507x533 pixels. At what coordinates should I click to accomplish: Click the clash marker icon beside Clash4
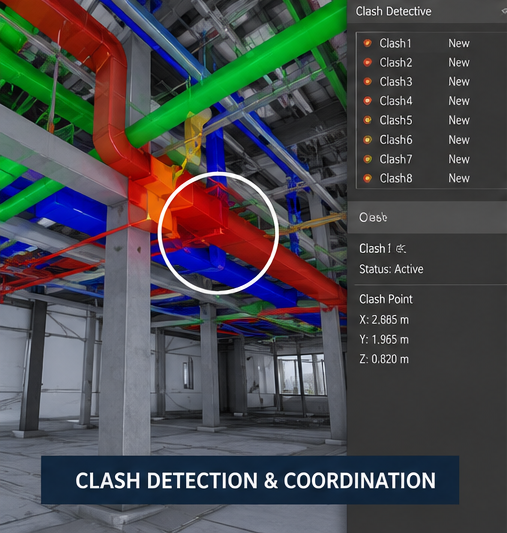pyautogui.click(x=367, y=101)
